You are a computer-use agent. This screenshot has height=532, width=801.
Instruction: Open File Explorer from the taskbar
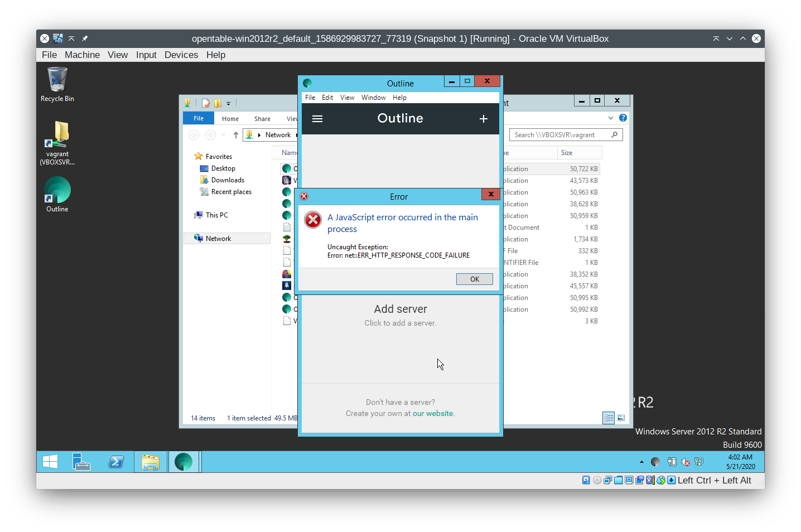[x=151, y=462]
